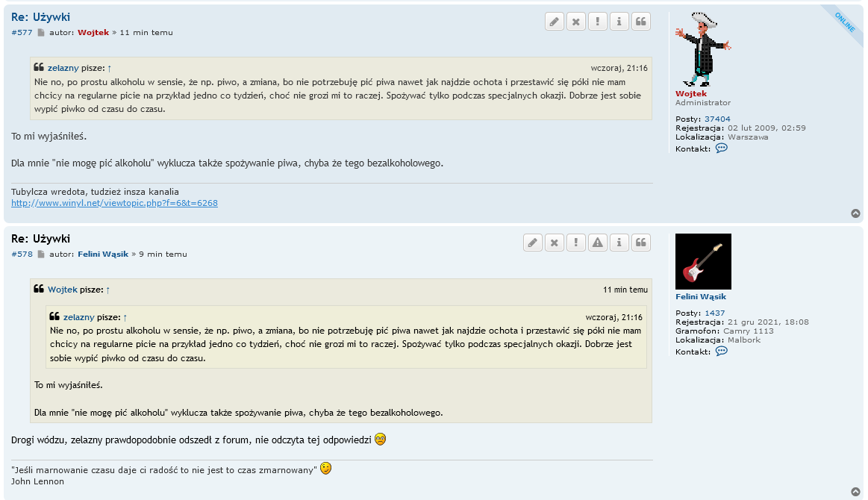Image resolution: width=868 pixels, height=500 pixels.
Task: Delete Wojtek's post #577 with the X icon
Action: 575,22
